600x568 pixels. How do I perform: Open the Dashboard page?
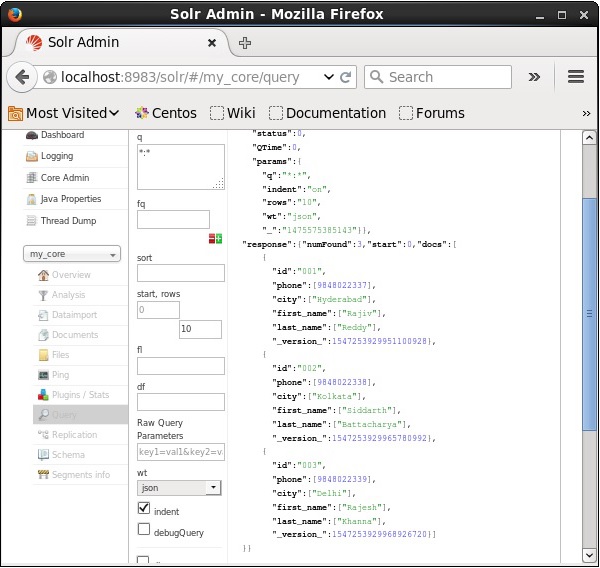click(x=61, y=135)
